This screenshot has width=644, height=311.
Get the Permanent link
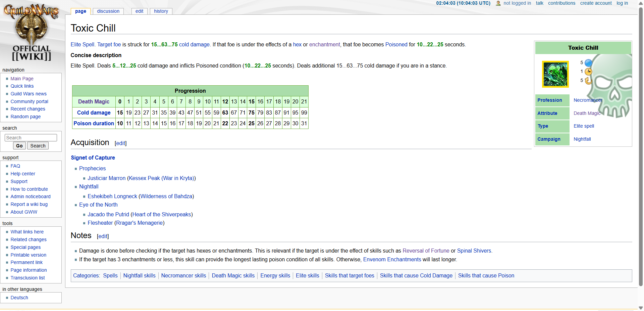point(26,262)
